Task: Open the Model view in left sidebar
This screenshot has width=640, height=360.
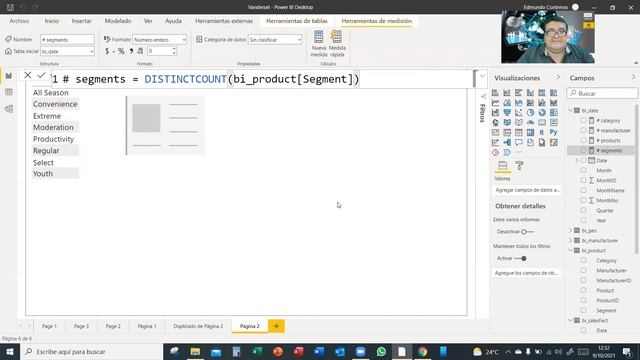Action: coord(9,109)
